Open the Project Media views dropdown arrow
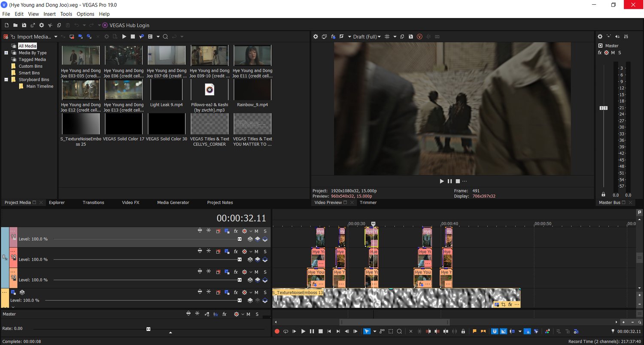 tap(158, 37)
